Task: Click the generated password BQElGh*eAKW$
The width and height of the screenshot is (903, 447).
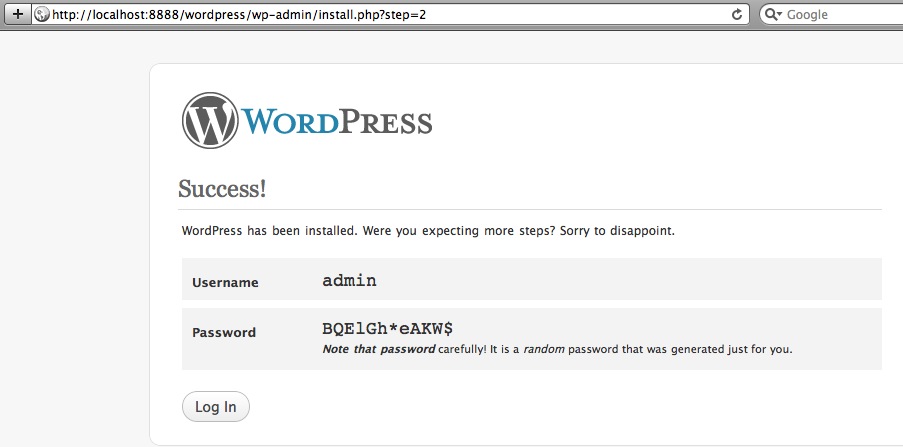Action: (x=388, y=329)
